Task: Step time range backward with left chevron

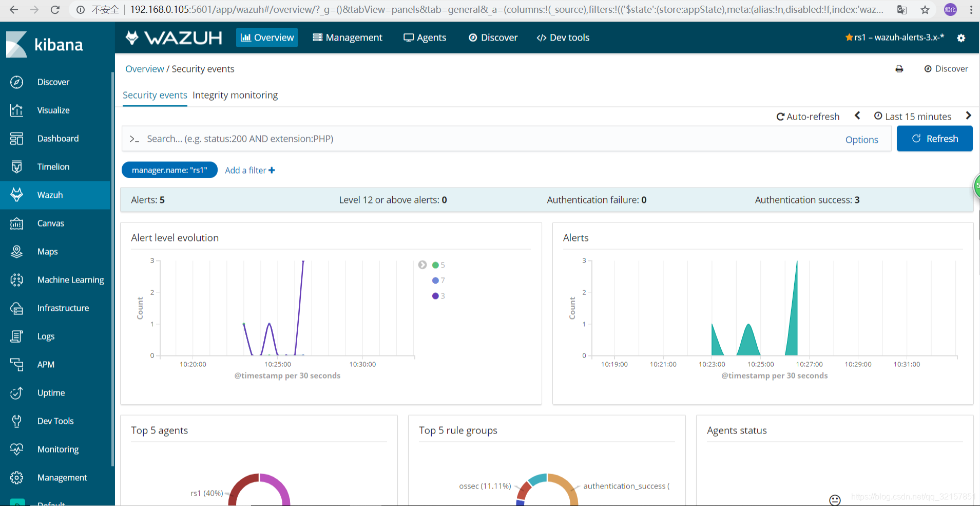Action: 857,116
